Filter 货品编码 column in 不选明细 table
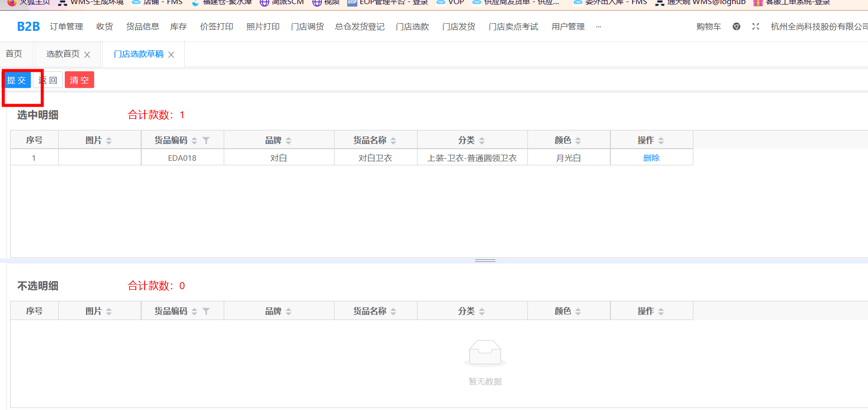 coord(206,311)
